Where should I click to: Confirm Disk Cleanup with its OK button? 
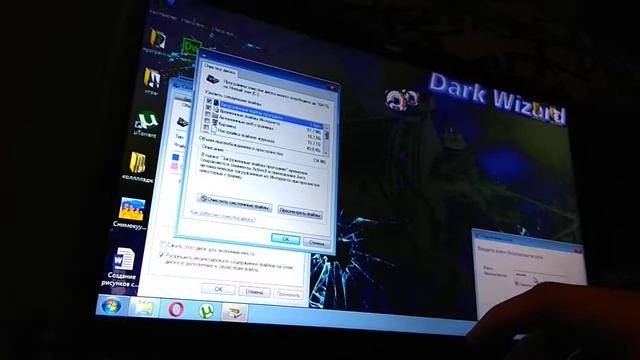pos(285,239)
